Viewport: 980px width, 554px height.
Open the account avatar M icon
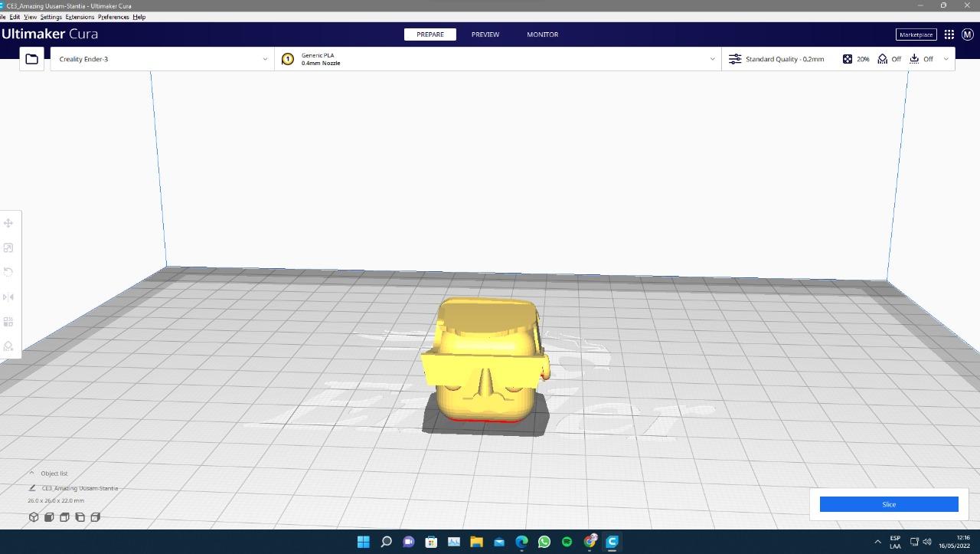(967, 34)
